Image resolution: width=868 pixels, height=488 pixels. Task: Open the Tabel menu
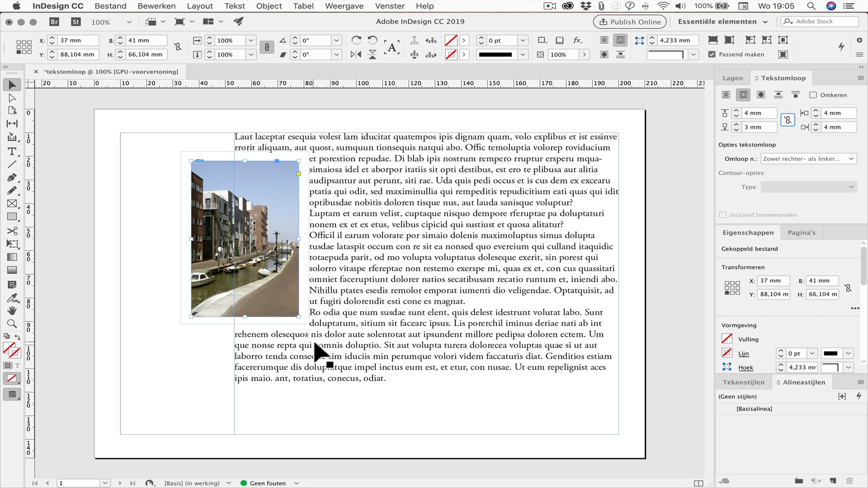[x=303, y=6]
